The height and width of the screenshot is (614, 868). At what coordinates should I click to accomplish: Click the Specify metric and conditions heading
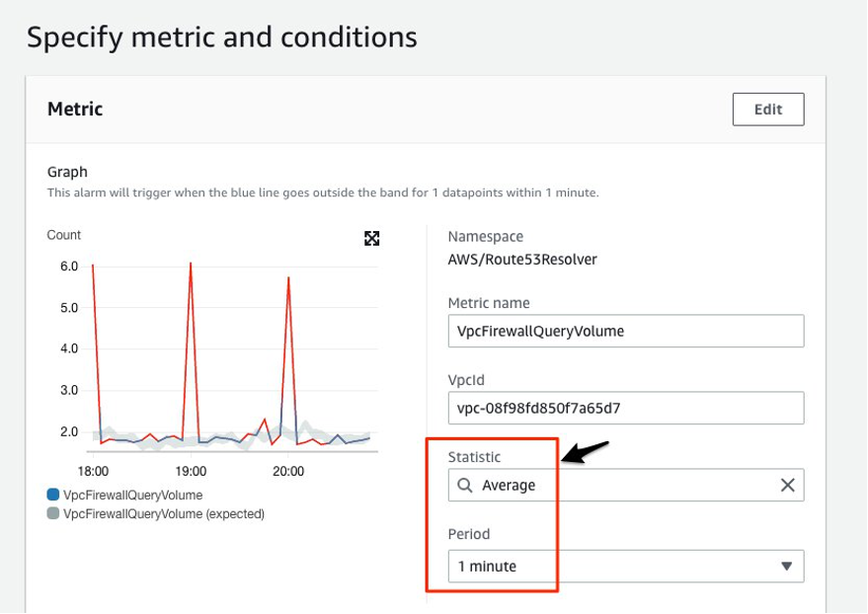222,37
